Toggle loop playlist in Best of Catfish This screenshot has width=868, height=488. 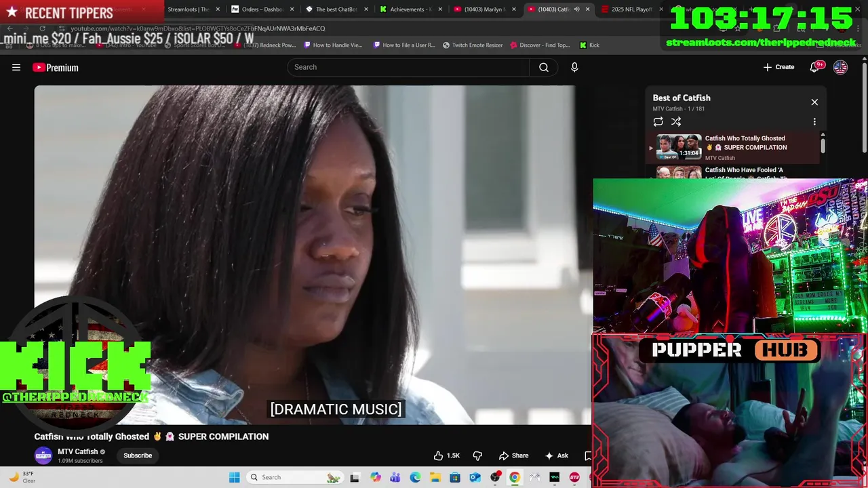pyautogui.click(x=658, y=122)
